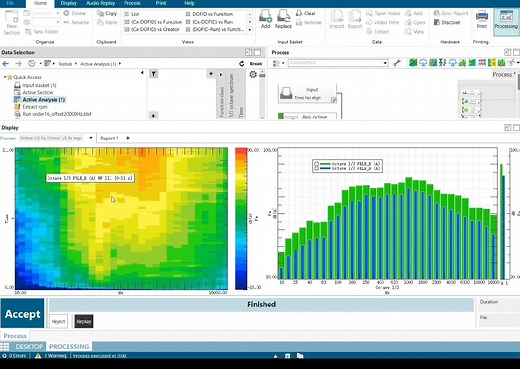Go back in Data Selection navigation
Image resolution: width=520 pixels, height=369 pixels.
coord(6,64)
